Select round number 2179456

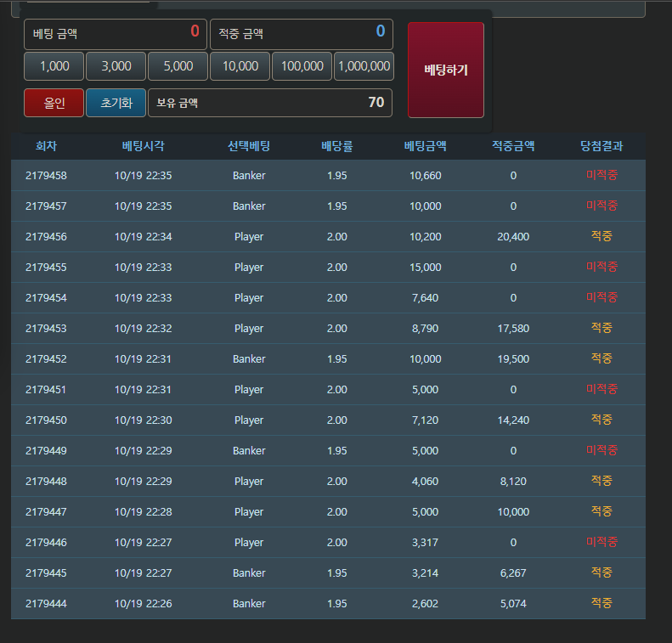click(46, 237)
